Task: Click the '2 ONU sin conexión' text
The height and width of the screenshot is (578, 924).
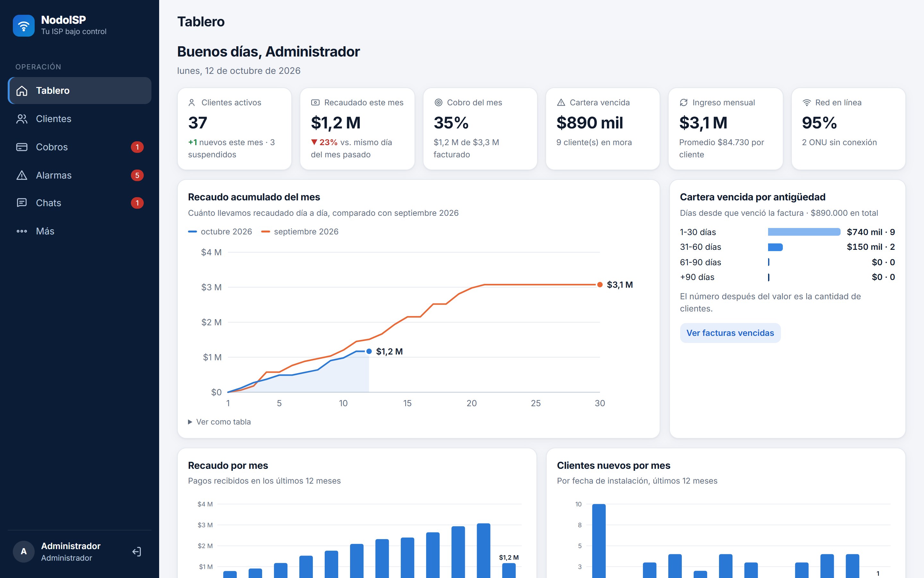Action: pyautogui.click(x=839, y=143)
